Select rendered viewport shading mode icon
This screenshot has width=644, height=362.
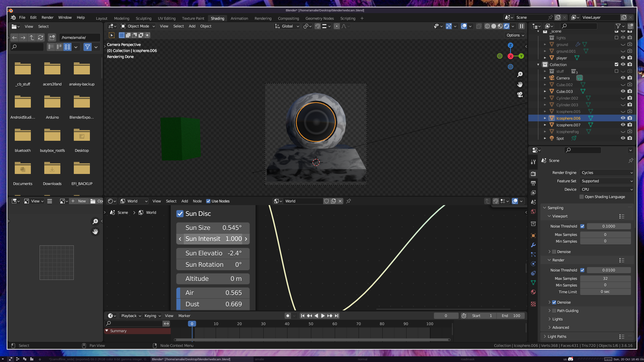506,26
